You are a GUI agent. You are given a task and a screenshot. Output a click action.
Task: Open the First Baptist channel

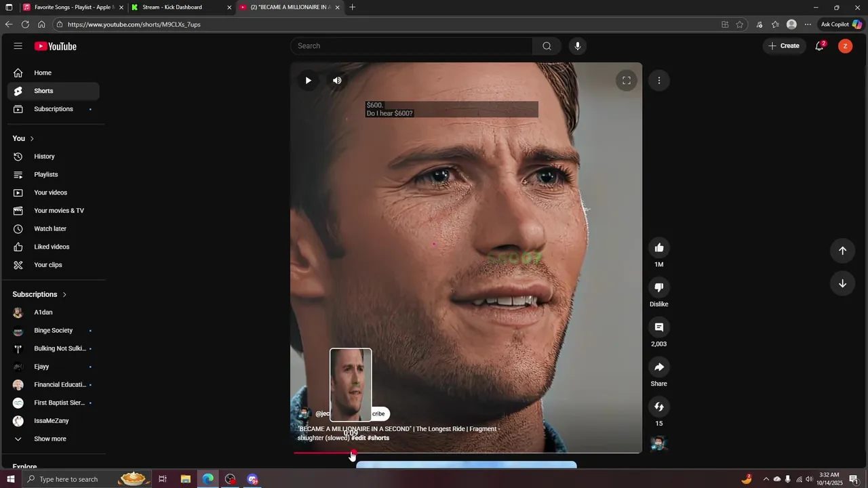click(x=54, y=403)
